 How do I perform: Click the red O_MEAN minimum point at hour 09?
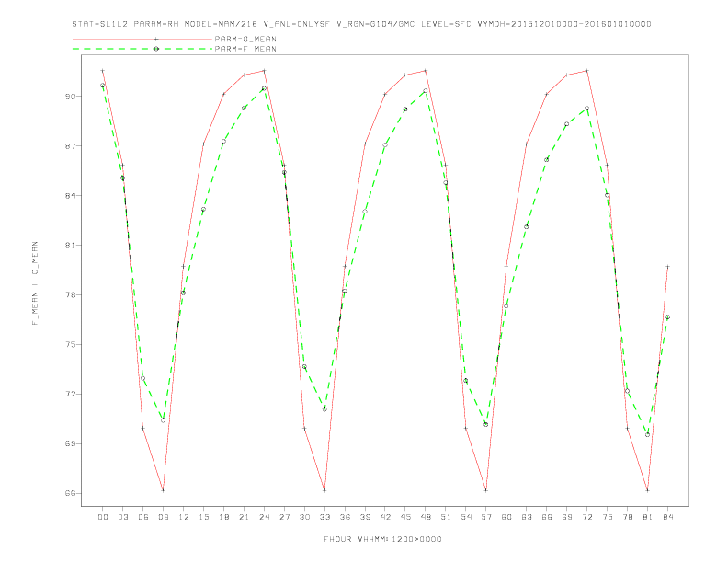click(163, 490)
